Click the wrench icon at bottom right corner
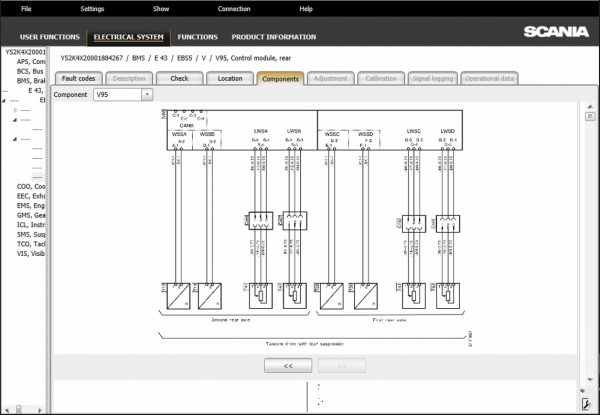This screenshot has height=415, width=600. point(586,404)
